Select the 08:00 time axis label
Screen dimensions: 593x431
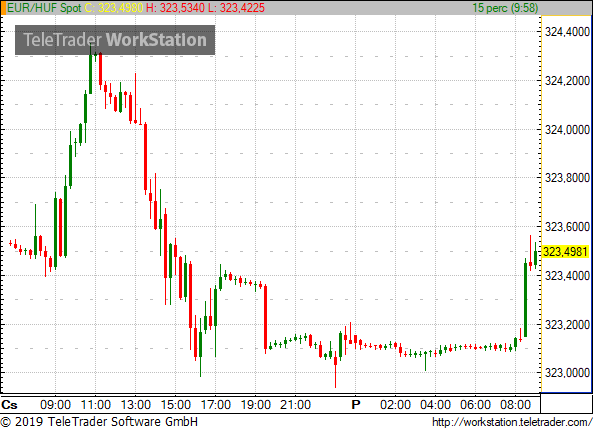515,405
